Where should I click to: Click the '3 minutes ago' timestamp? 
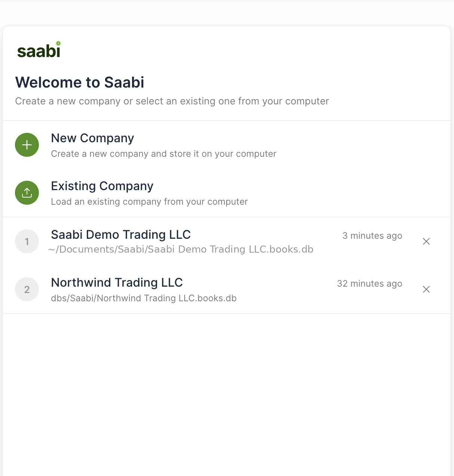point(372,236)
